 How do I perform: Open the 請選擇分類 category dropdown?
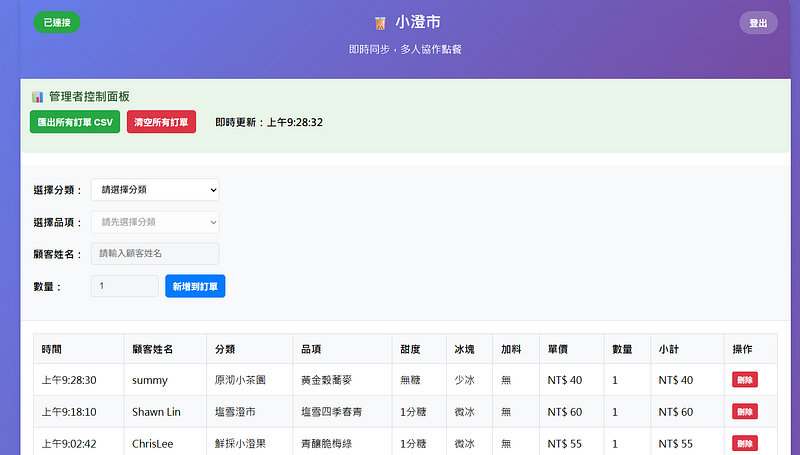point(155,190)
